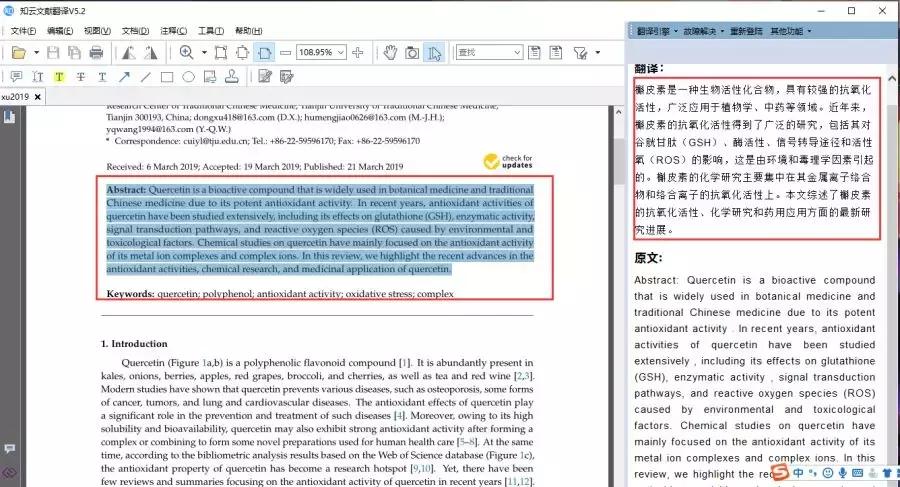Select the sticky note comment tool
This screenshot has height=487, width=900.
point(17,77)
